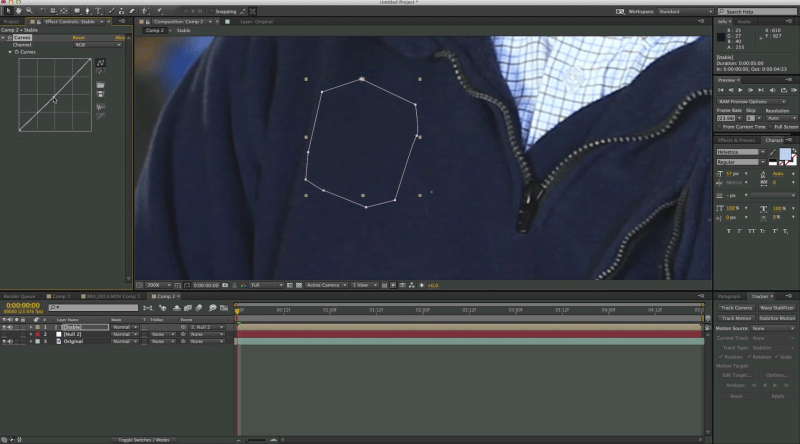Switch to the Effects & Presets tab

point(736,140)
